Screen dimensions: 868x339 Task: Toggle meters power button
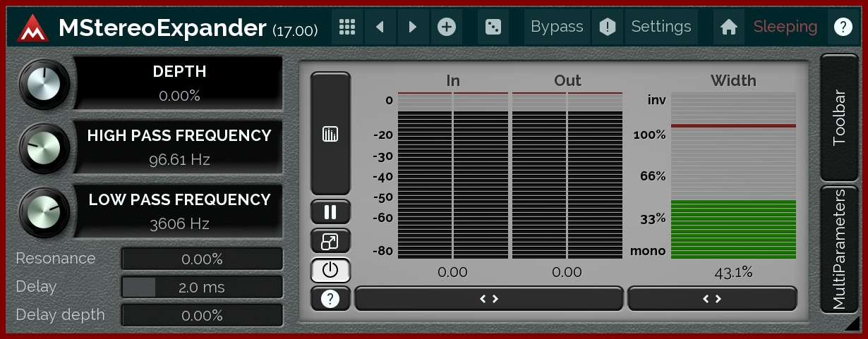coord(330,270)
